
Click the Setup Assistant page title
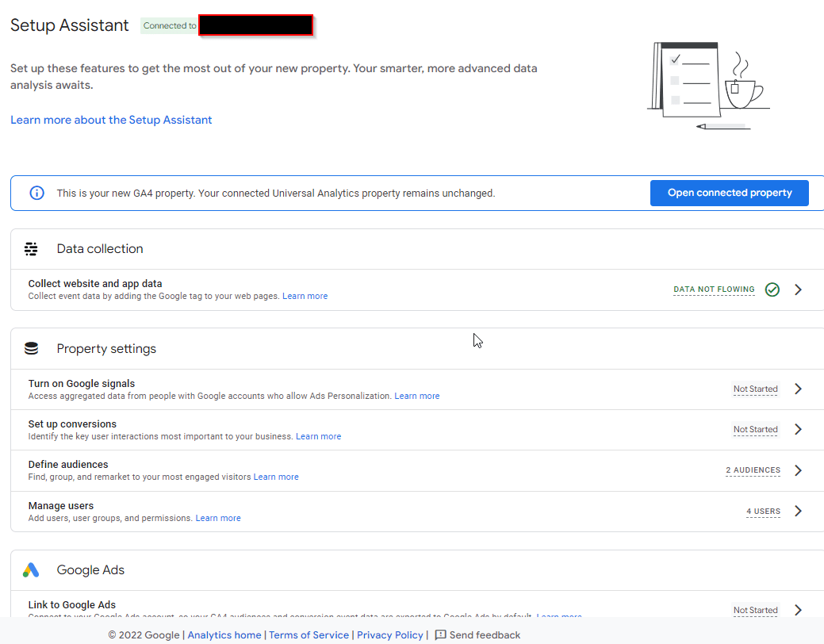coord(69,25)
